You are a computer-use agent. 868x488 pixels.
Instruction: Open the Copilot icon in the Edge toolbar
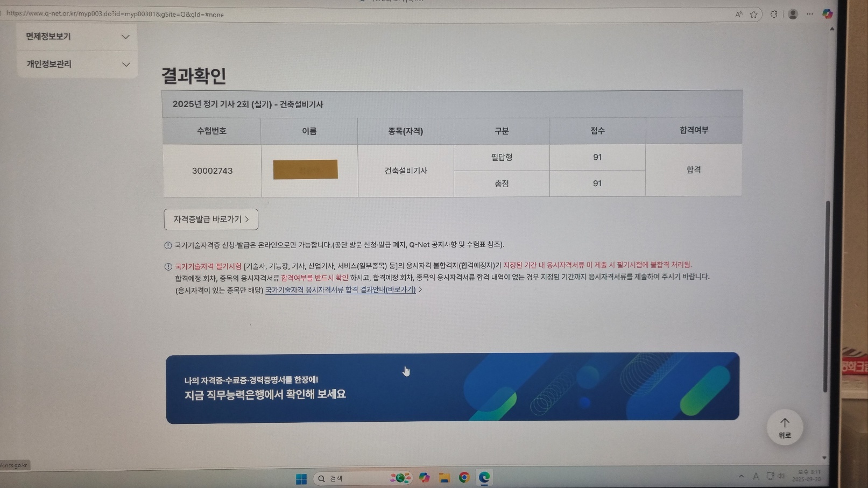coord(828,14)
